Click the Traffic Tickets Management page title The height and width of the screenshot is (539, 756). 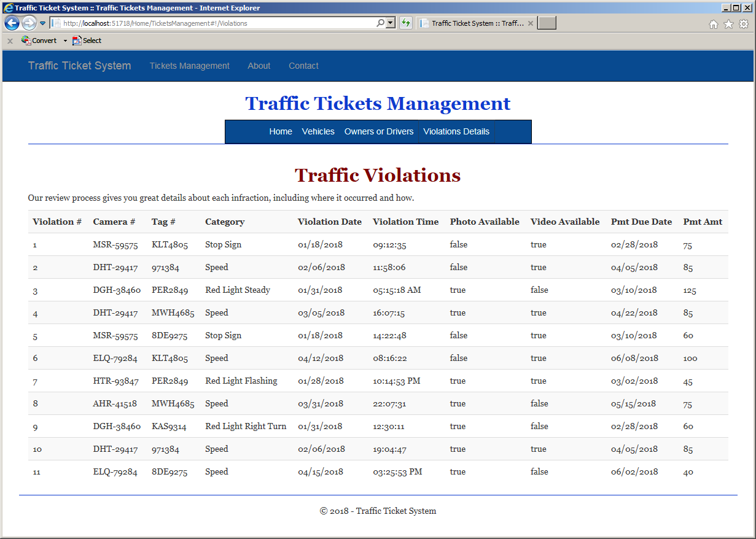[x=378, y=103]
